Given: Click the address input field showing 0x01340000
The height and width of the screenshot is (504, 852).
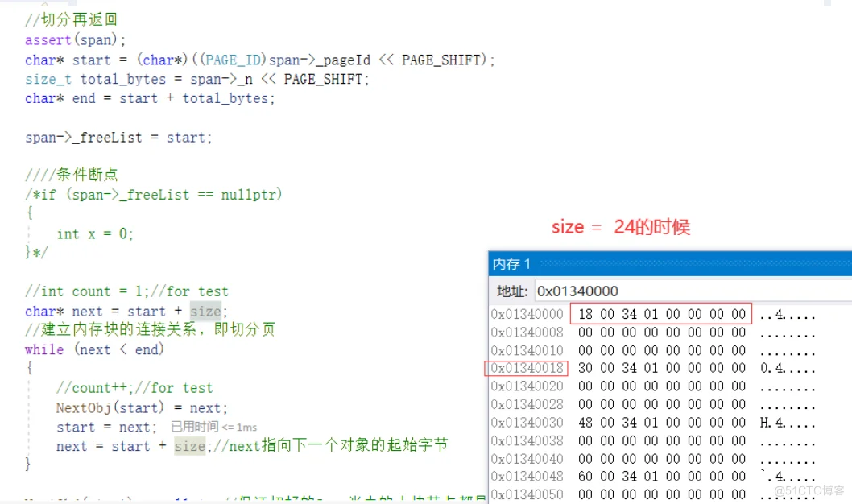Looking at the screenshot, I should 693,291.
